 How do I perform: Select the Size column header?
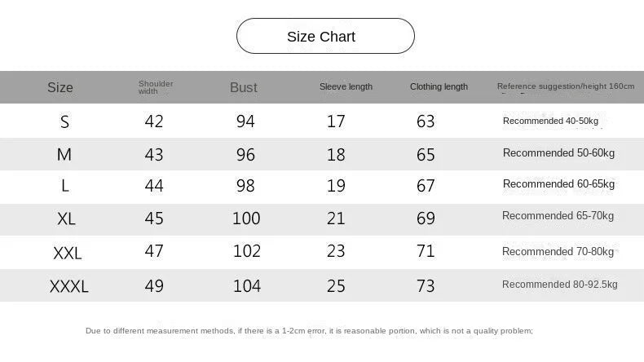[x=60, y=87]
